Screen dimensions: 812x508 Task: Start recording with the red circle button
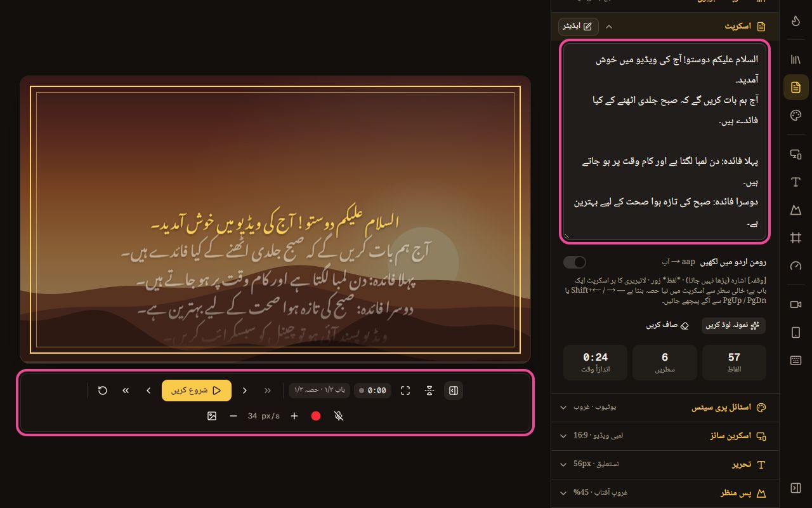point(316,416)
